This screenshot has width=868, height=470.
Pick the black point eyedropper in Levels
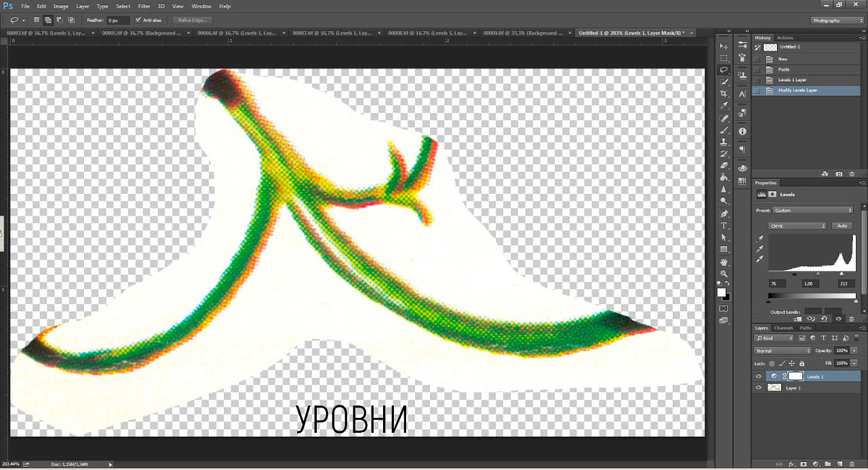tap(760, 239)
